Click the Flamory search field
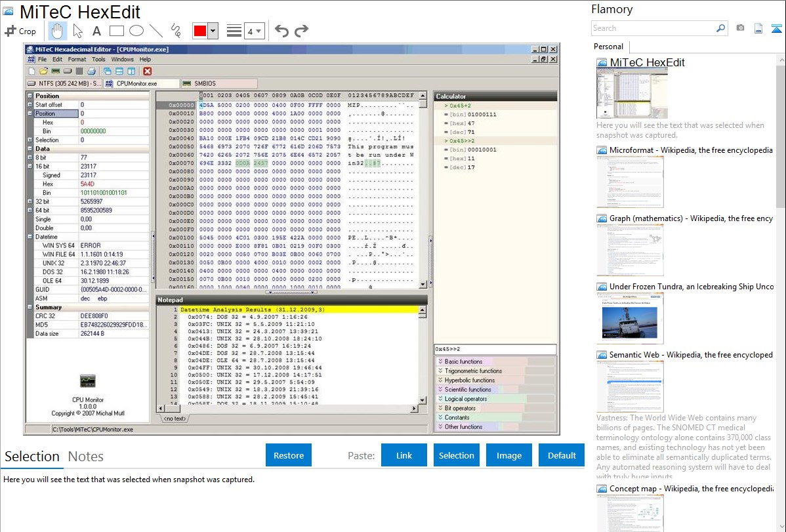786x532 pixels. (x=653, y=28)
